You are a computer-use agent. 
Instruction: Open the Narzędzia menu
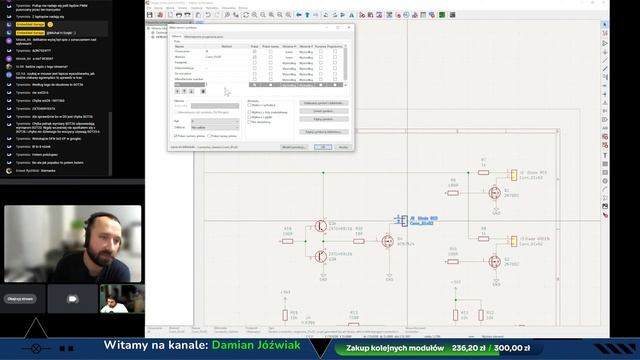click(212, 8)
